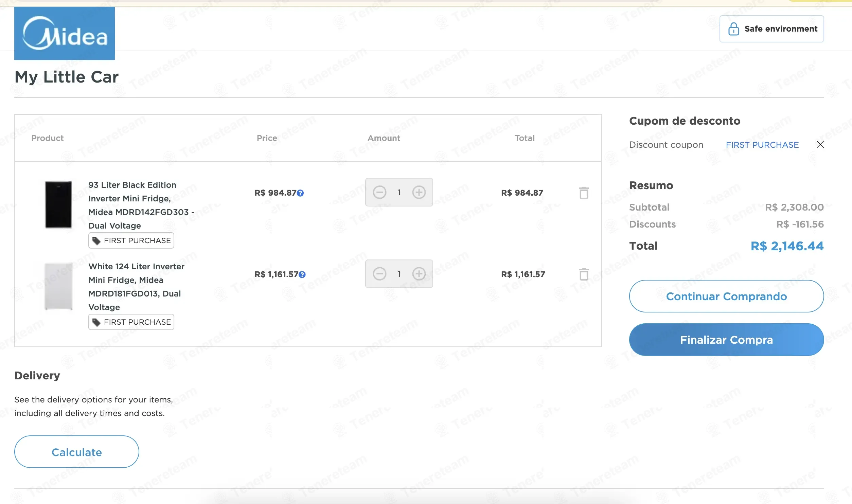Viewport: 852px width, 504px height.
Task: Click the row total R$ 984.87
Action: 522,193
